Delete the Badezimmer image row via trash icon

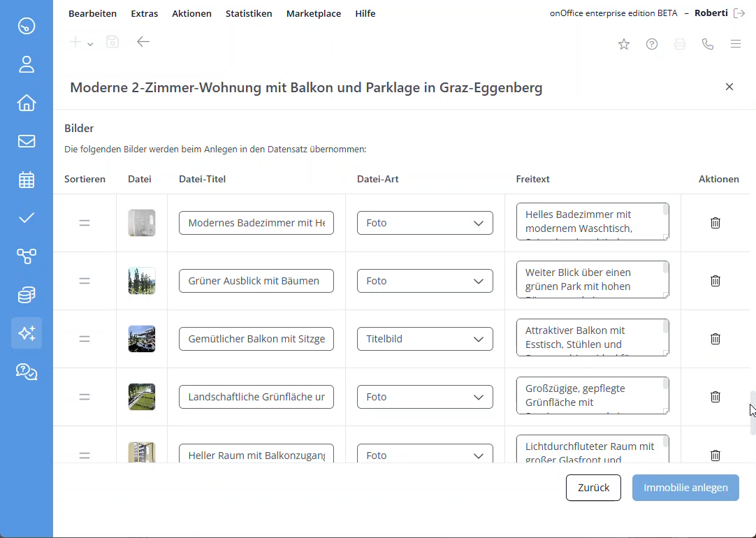pos(715,222)
